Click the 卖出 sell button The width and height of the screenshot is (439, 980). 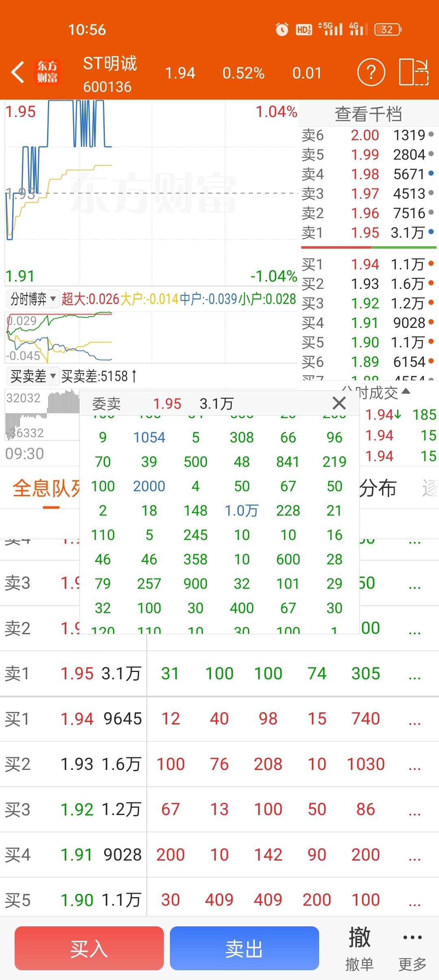tap(244, 948)
